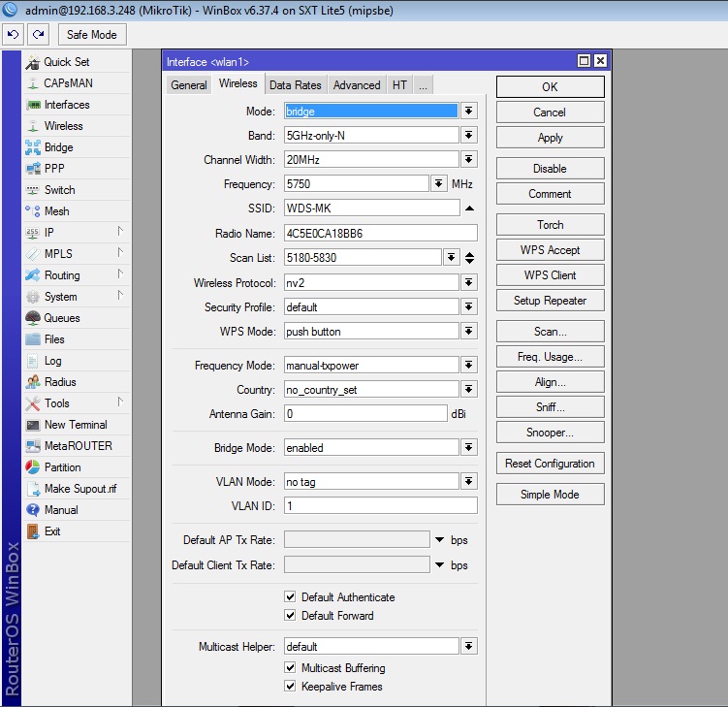
Task: Open the Files menu icon
Action: coord(33,339)
